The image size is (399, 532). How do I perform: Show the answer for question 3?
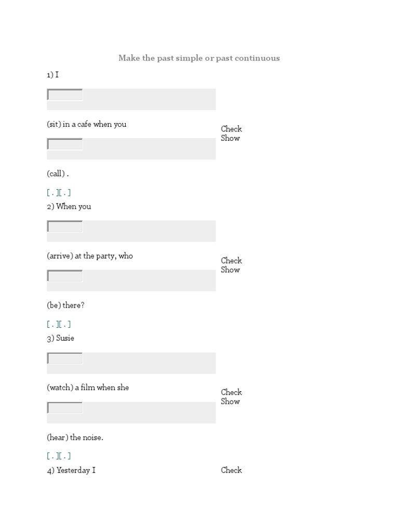click(230, 401)
